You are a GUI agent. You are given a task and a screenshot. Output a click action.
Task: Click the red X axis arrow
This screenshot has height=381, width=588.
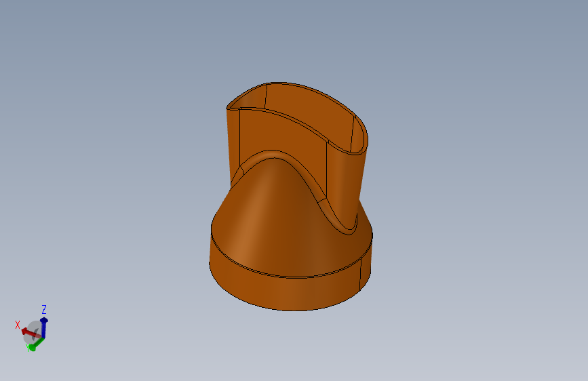pyautogui.click(x=30, y=332)
